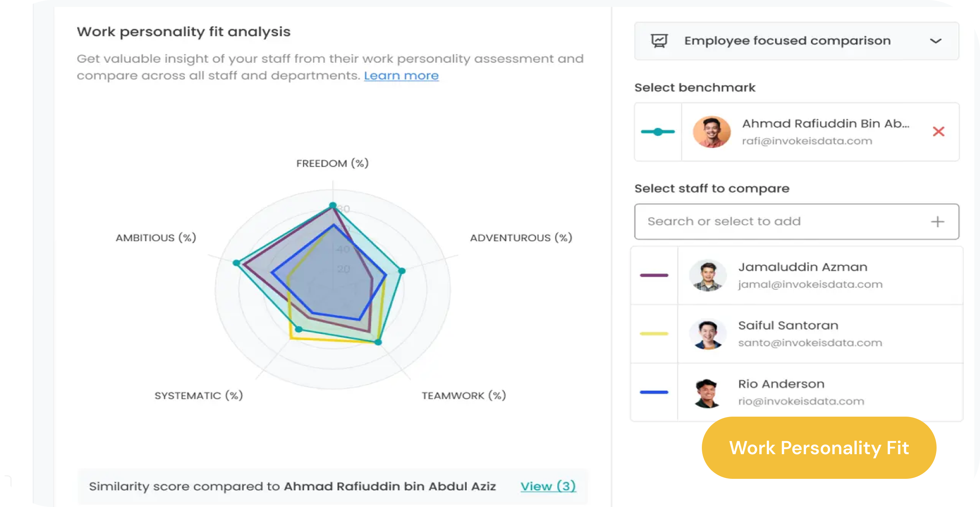Open the Learn more link
Image resolution: width=980 pixels, height=507 pixels.
point(401,76)
